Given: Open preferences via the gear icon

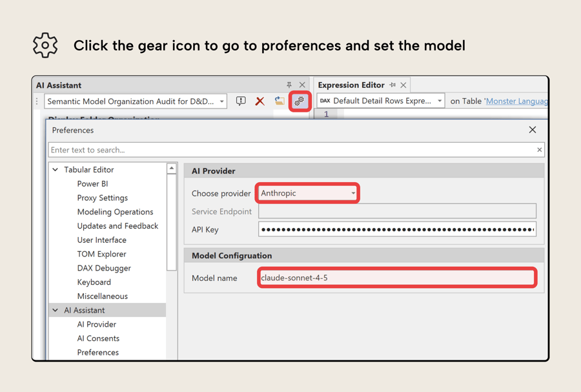Looking at the screenshot, I should pos(299,101).
